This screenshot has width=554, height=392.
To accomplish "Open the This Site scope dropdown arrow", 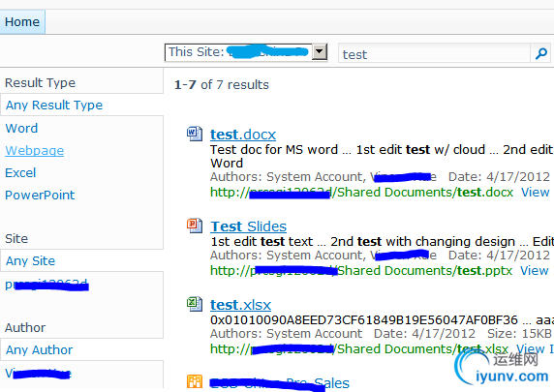I will click(320, 52).
